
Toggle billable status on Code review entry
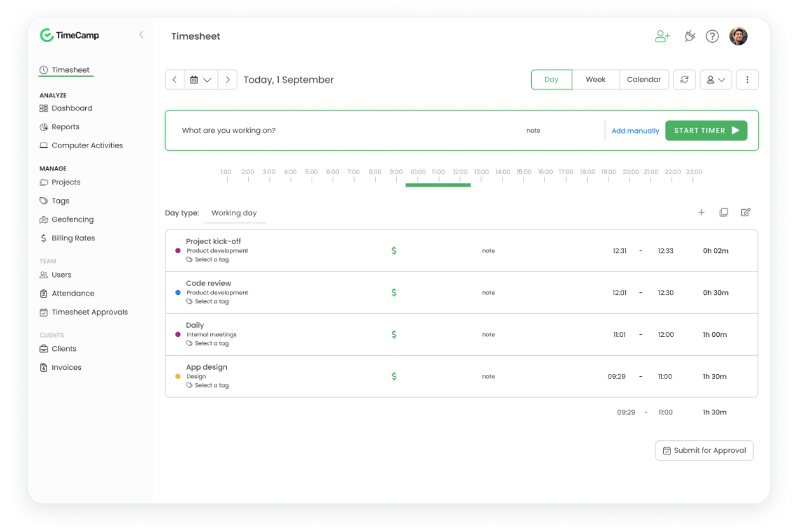[x=394, y=292]
